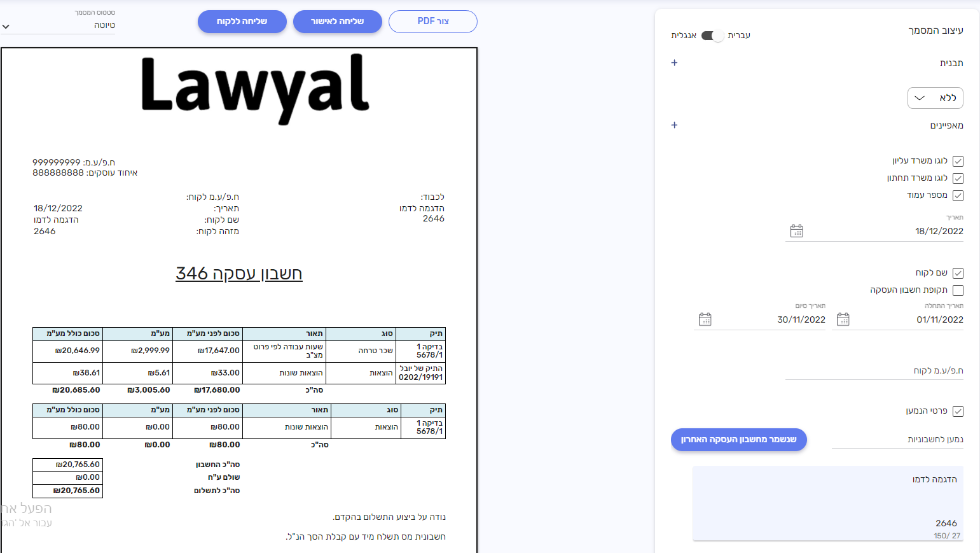The width and height of the screenshot is (980, 553).
Task: Click the plus icon next to מאפיינים
Action: click(674, 125)
